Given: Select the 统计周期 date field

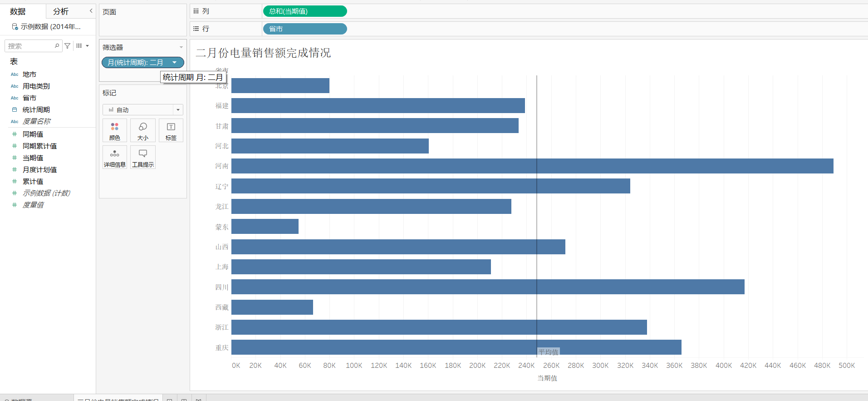Looking at the screenshot, I should point(36,110).
